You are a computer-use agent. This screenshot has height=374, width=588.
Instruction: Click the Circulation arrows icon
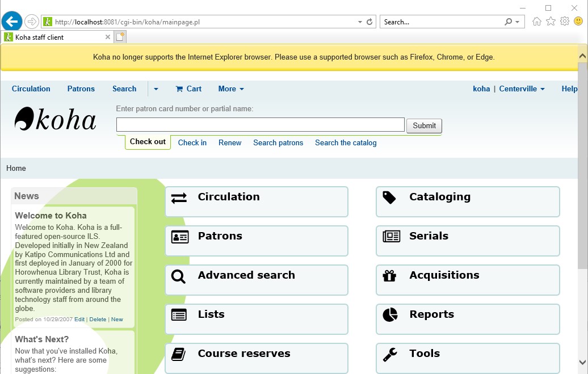pyautogui.click(x=179, y=197)
